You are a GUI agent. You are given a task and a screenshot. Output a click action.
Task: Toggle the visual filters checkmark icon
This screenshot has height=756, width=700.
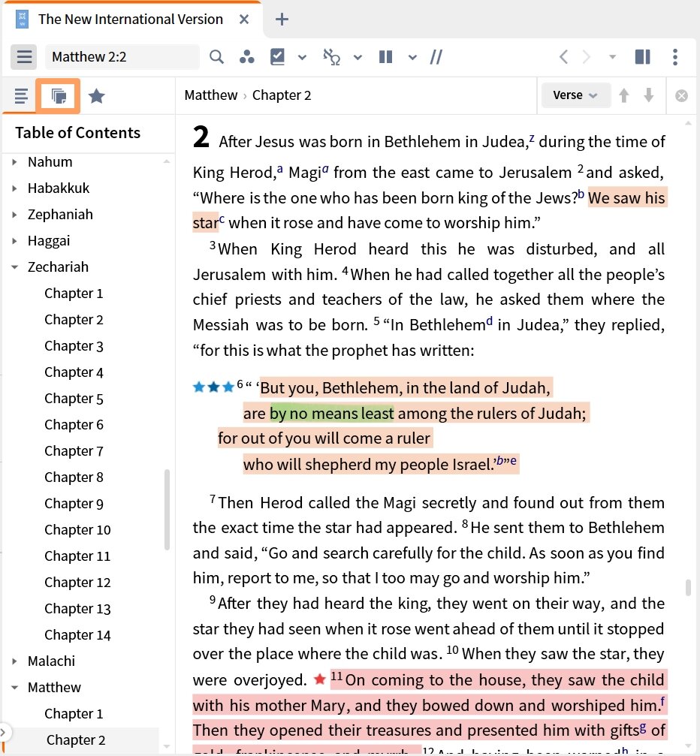pos(277,57)
